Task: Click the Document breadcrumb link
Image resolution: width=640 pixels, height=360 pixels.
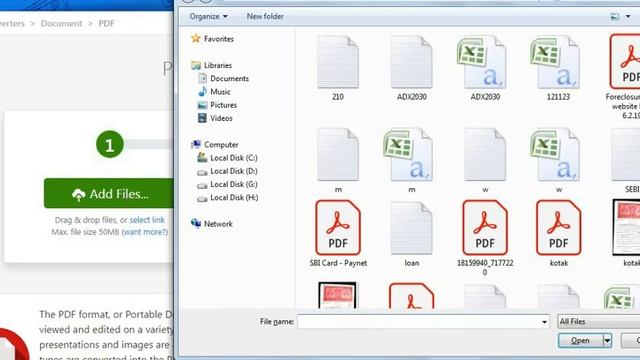Action: [x=62, y=24]
